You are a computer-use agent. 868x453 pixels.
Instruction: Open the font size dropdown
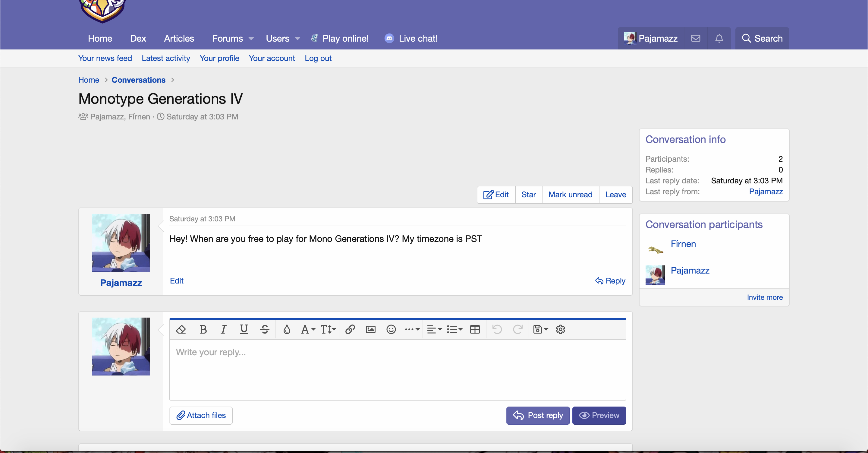pos(328,329)
